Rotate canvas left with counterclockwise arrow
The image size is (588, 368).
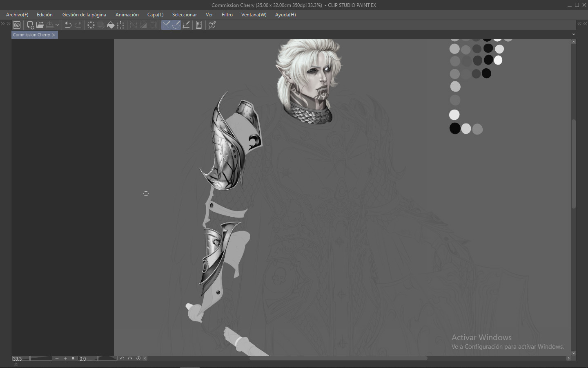(122, 359)
